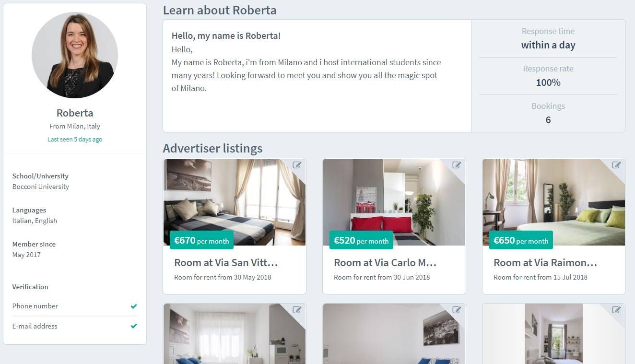Click edit icon on Via Carlo M listing
The image size is (635, 364).
(x=457, y=165)
